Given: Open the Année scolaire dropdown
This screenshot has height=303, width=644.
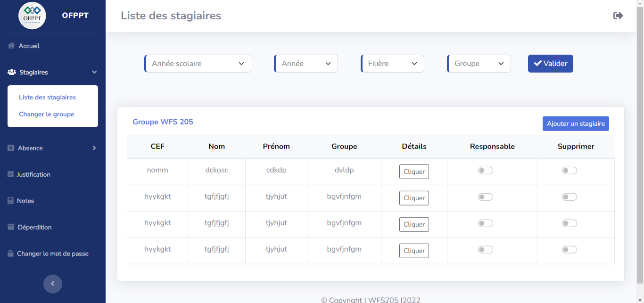Looking at the screenshot, I should point(198,64).
